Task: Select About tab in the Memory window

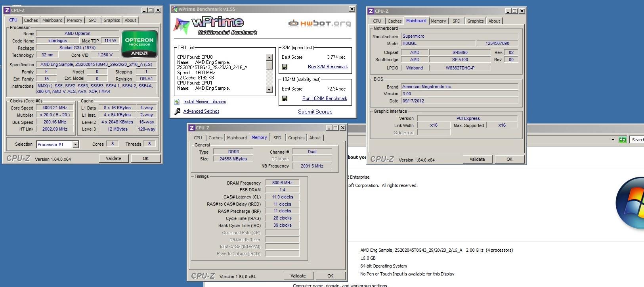Action: tap(315, 138)
